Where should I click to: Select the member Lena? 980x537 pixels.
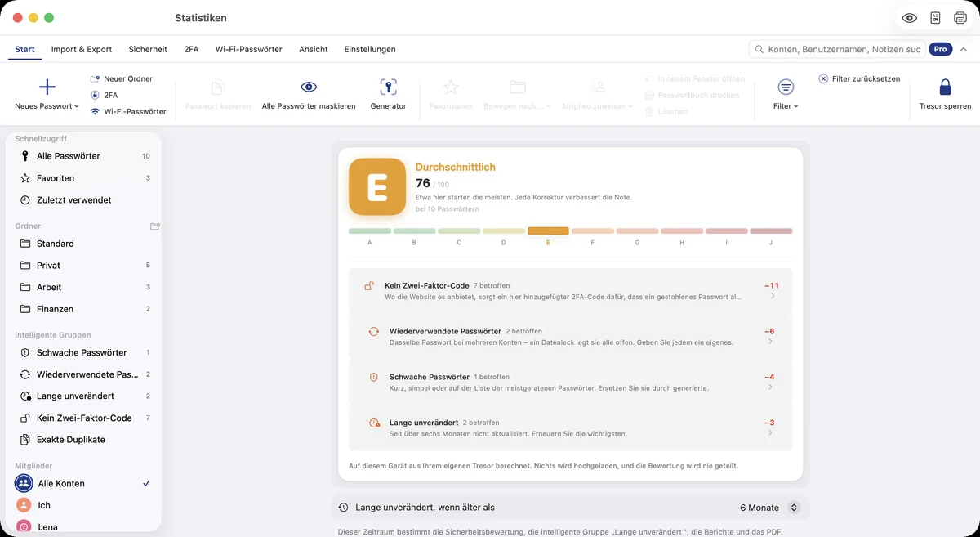pyautogui.click(x=84, y=527)
